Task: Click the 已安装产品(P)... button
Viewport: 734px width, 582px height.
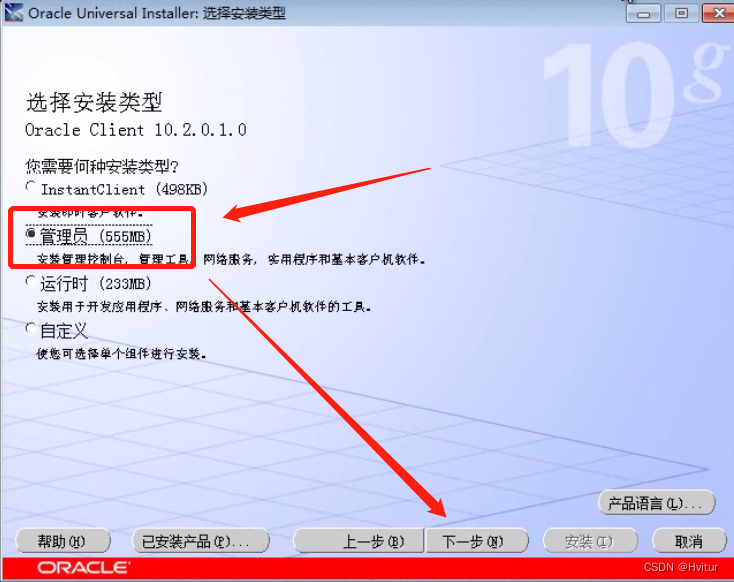Action: tap(201, 541)
